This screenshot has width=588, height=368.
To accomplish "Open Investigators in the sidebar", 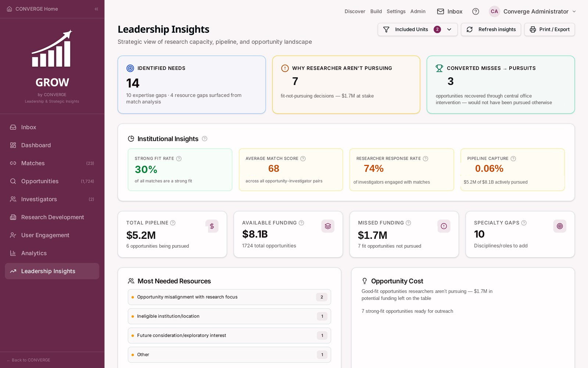I will coord(52,199).
